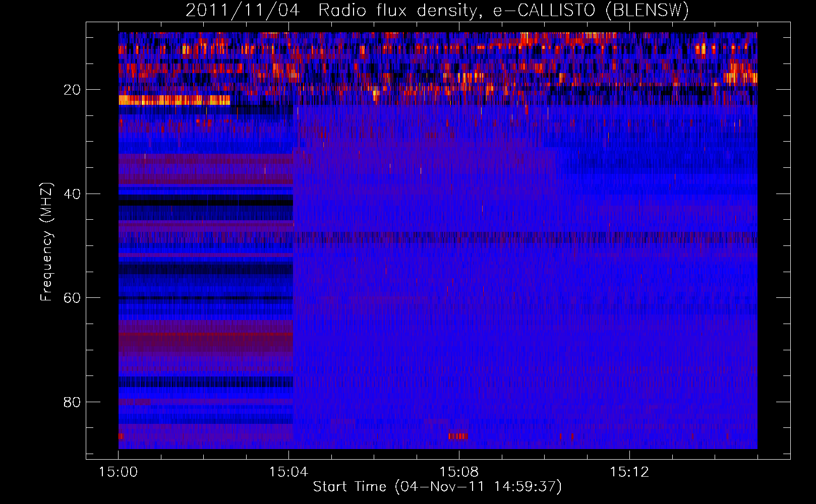Click the bright yellow band near 22 MHz
Image resolution: width=816 pixels, height=504 pixels.
click(x=174, y=100)
